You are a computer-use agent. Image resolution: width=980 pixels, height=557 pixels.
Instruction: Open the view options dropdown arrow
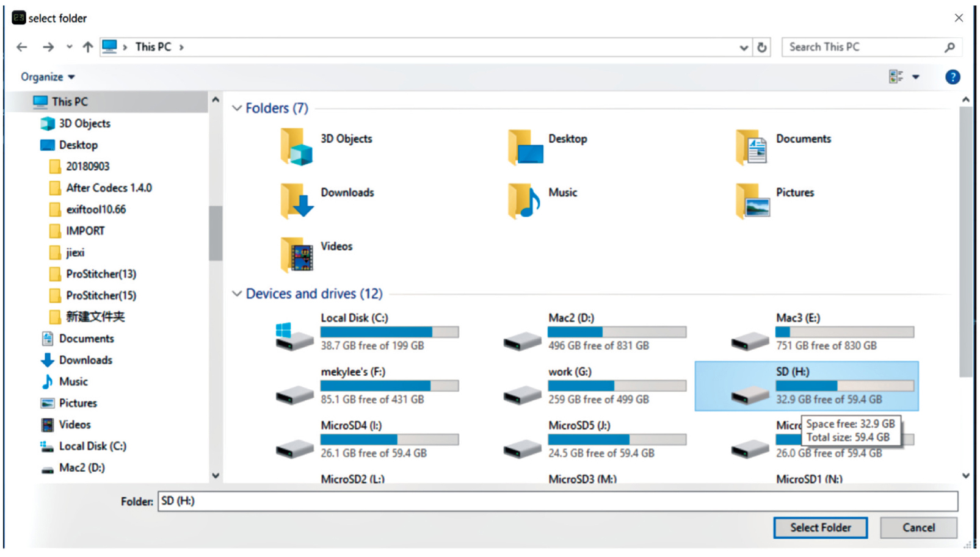[x=915, y=77]
